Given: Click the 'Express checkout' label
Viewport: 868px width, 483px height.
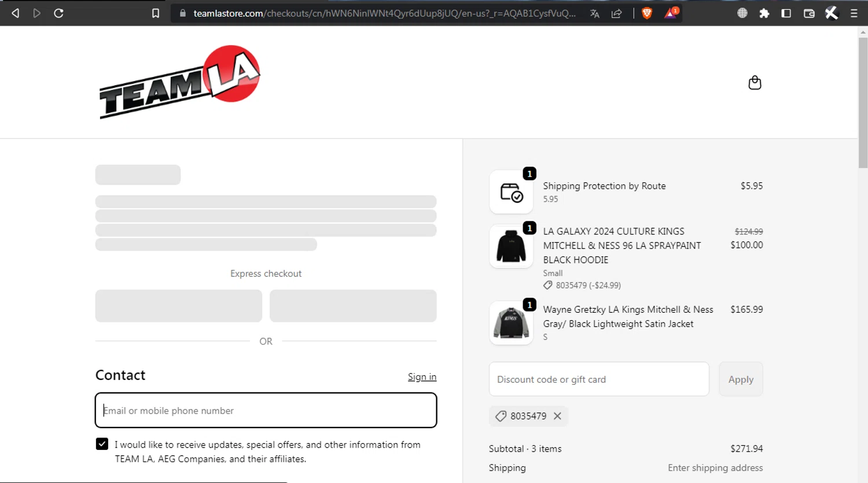Looking at the screenshot, I should coord(266,273).
